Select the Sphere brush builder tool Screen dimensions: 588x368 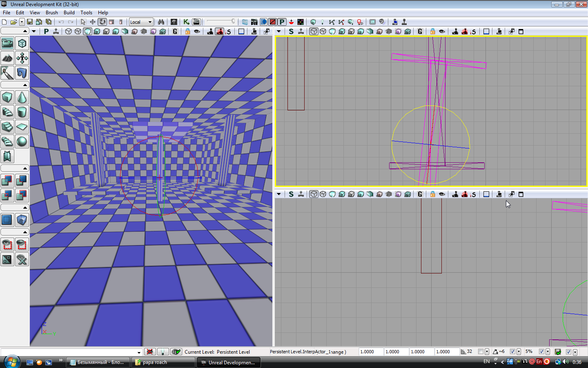(x=22, y=141)
